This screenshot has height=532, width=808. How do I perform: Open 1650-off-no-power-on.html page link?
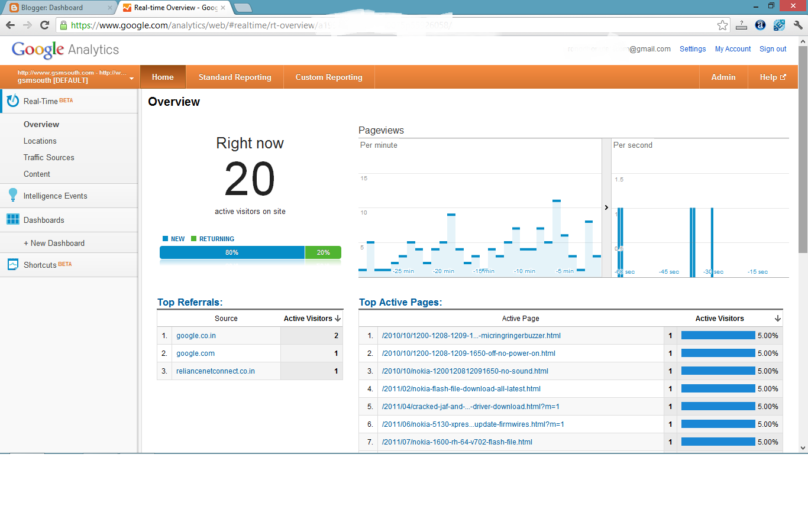click(468, 353)
